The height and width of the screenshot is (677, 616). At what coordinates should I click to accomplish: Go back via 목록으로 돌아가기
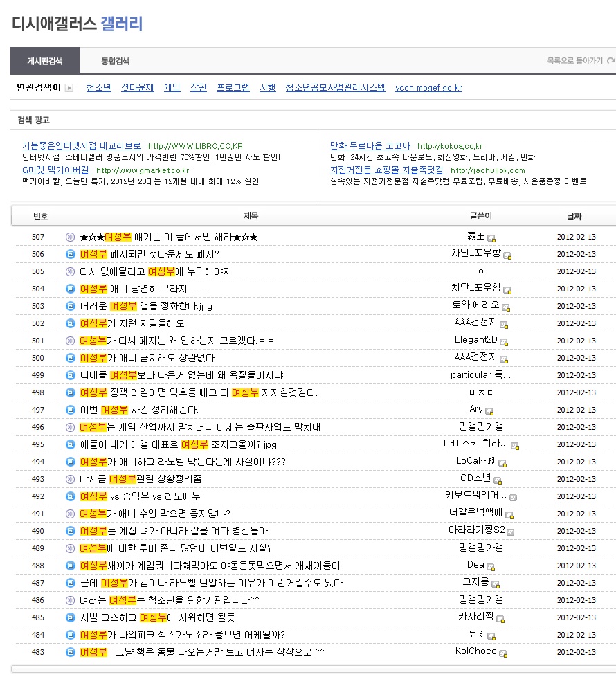580,61
